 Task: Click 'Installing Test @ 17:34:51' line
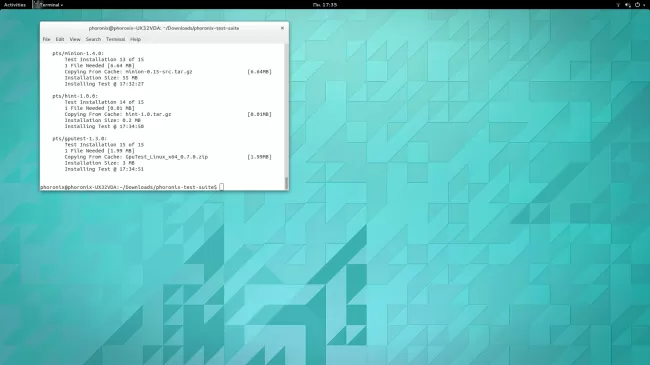point(104,169)
